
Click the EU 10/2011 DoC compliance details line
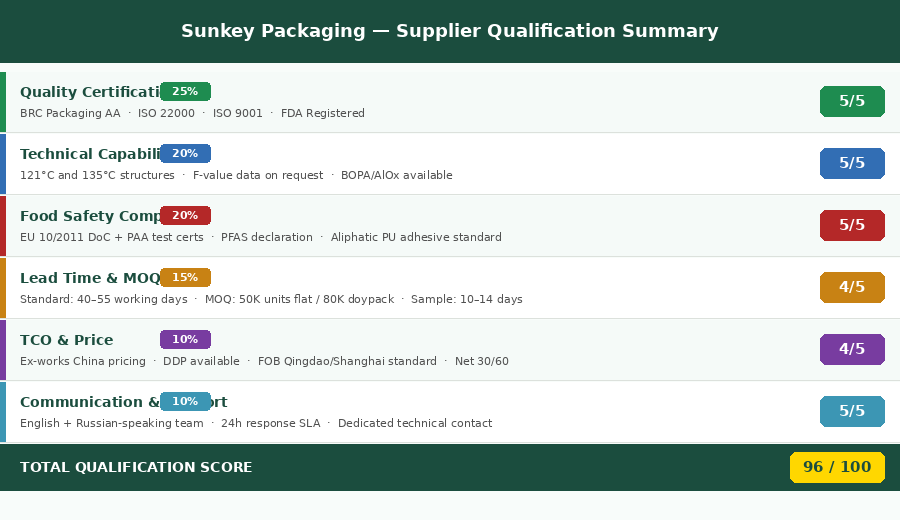click(x=260, y=238)
